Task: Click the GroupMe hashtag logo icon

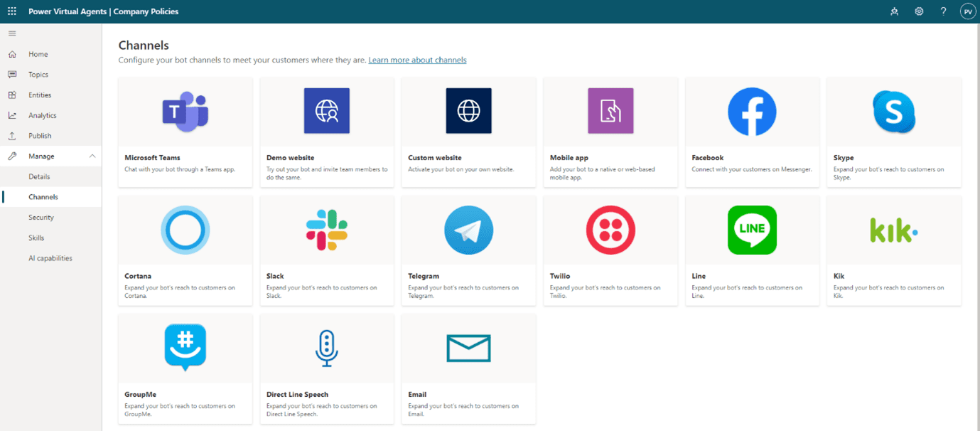Action: 185,348
